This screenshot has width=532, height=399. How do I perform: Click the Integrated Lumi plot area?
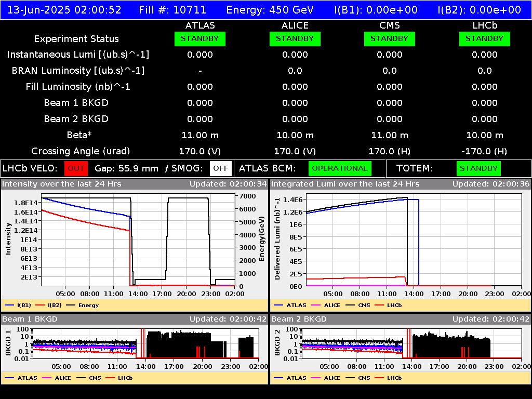coord(414,240)
